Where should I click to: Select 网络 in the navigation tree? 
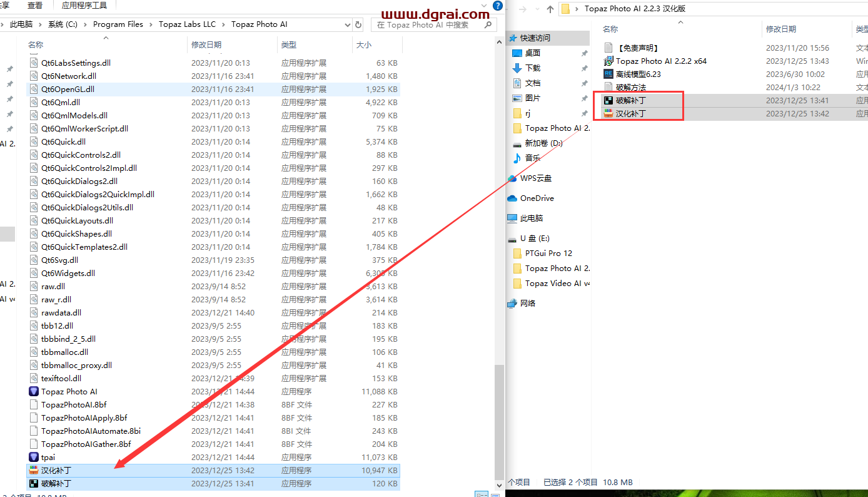point(527,304)
